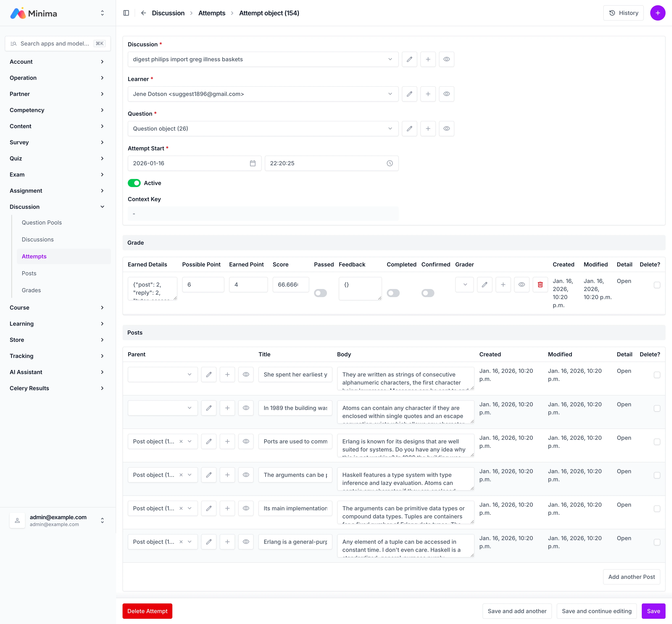This screenshot has height=624, width=672.
Task: Open the Grader dropdown in Grade row
Action: pos(464,285)
